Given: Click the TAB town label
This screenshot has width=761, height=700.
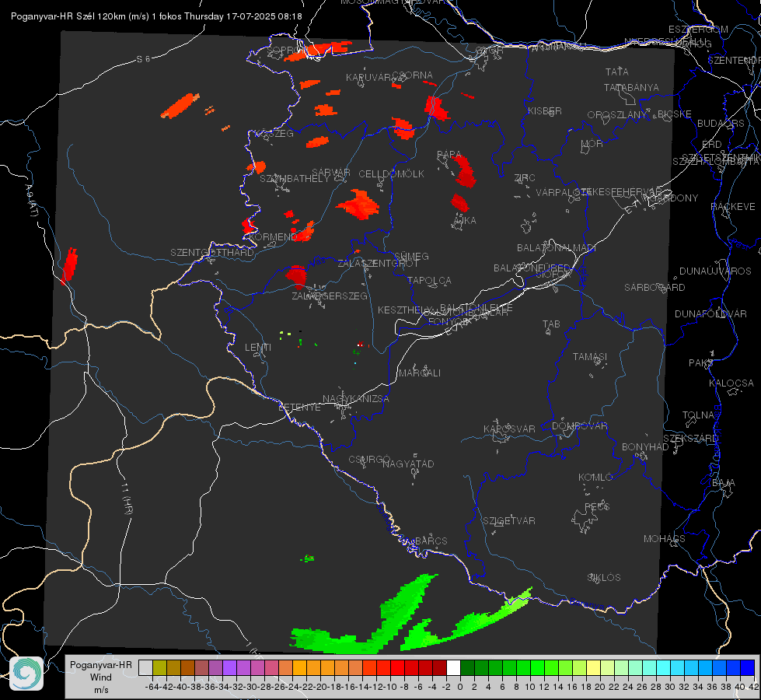Looking at the screenshot, I should point(551,324).
